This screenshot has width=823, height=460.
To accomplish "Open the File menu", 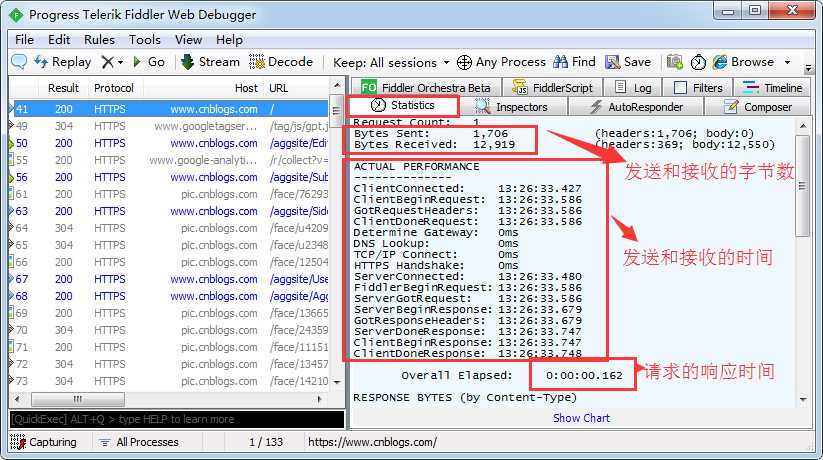I will [x=24, y=40].
